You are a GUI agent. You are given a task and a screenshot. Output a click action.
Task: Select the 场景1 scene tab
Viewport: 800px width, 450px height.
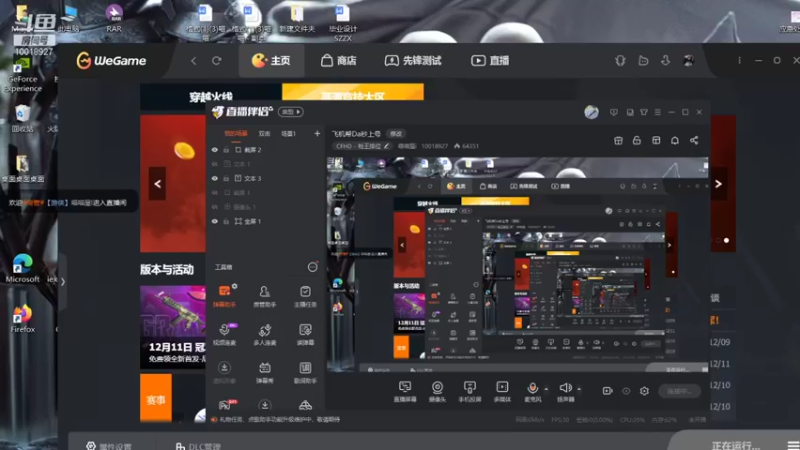pos(288,134)
